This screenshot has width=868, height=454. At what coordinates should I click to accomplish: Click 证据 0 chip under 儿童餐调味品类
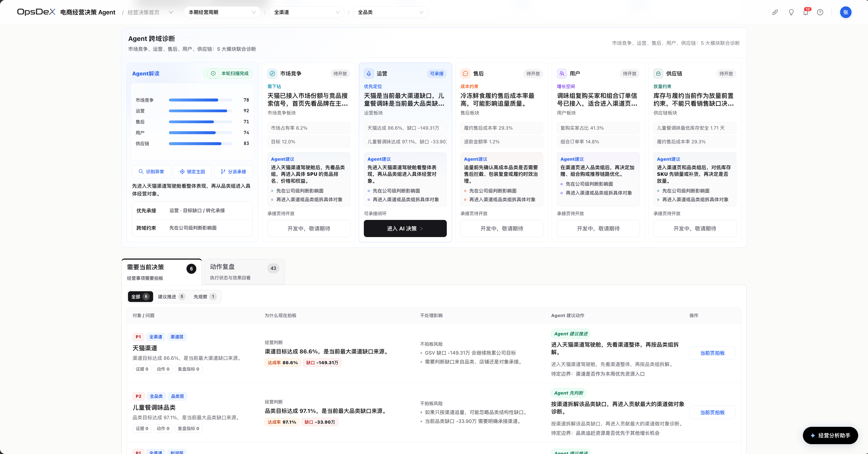pos(142,428)
